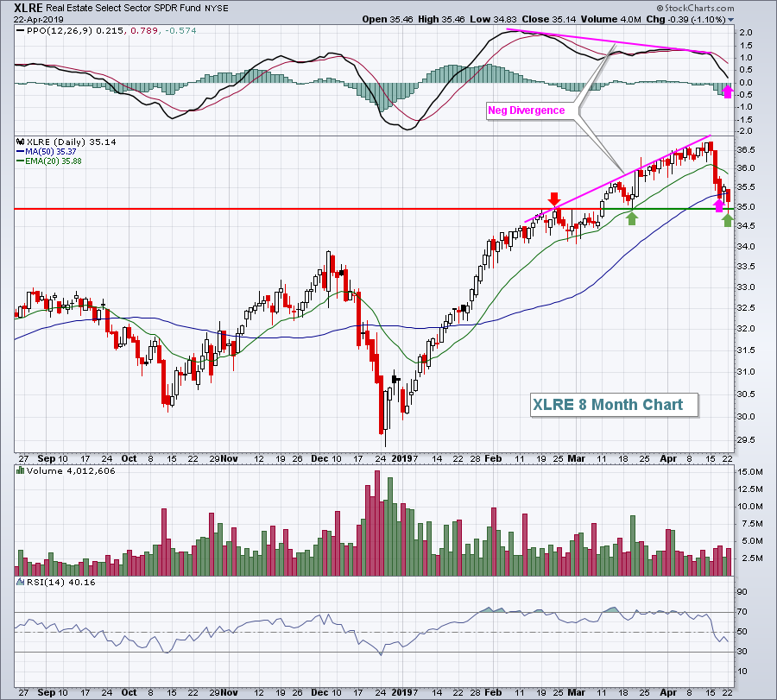Image resolution: width=777 pixels, height=700 pixels.
Task: Click the High 35.46 value
Action: point(441,19)
